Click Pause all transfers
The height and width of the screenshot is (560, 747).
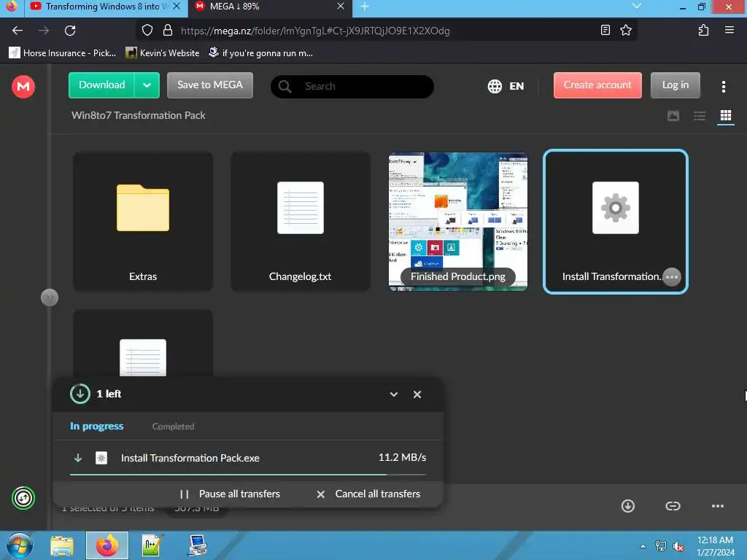(x=231, y=494)
